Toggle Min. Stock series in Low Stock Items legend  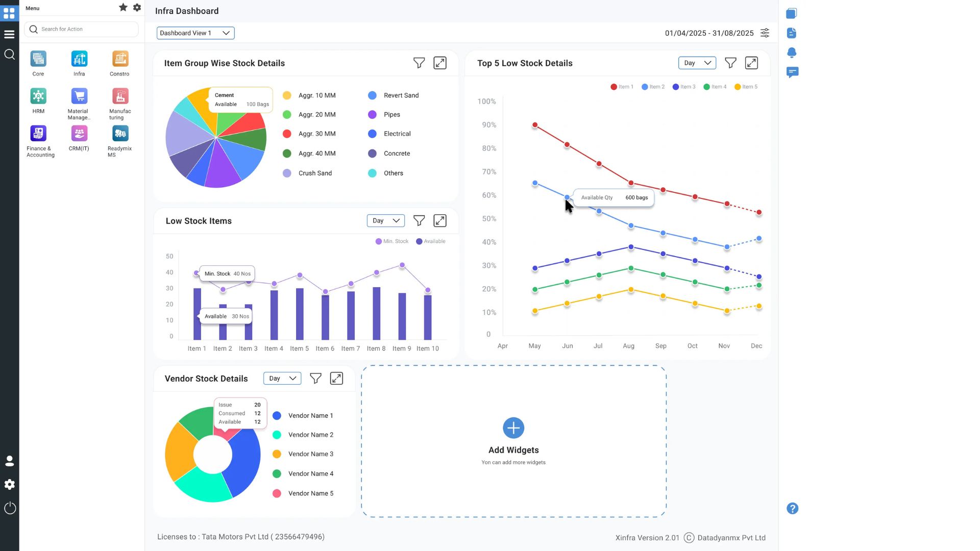pos(391,241)
